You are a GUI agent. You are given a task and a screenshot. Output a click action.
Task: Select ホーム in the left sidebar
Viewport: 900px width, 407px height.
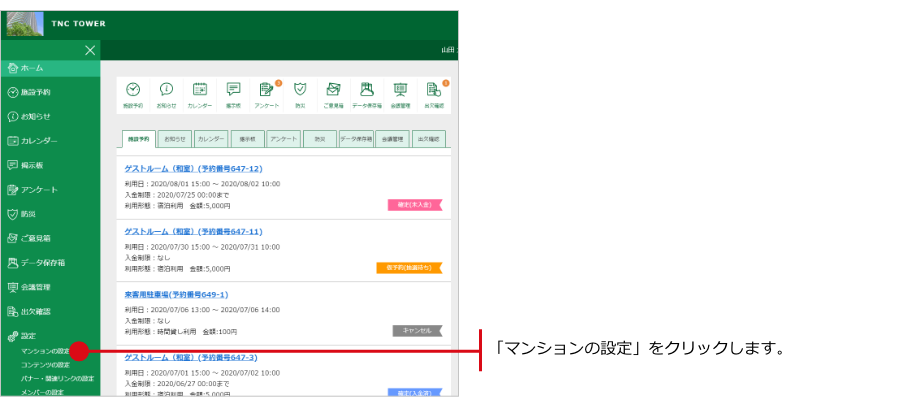[32, 68]
